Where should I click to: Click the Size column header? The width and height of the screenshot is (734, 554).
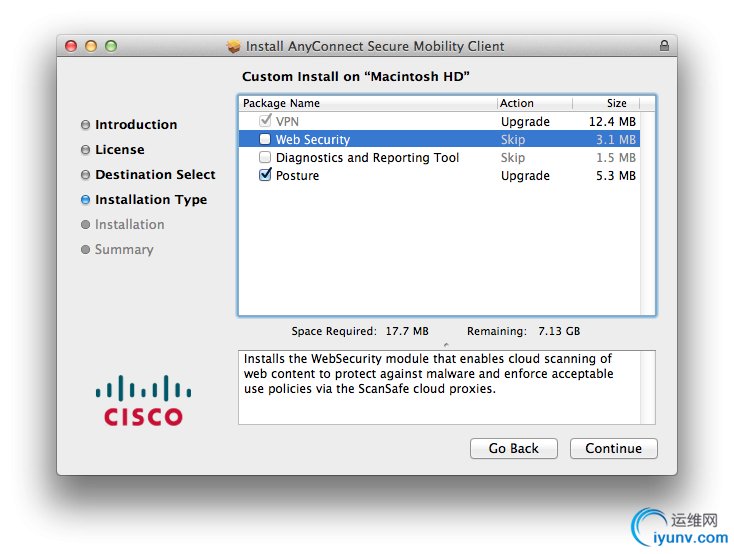click(x=606, y=103)
